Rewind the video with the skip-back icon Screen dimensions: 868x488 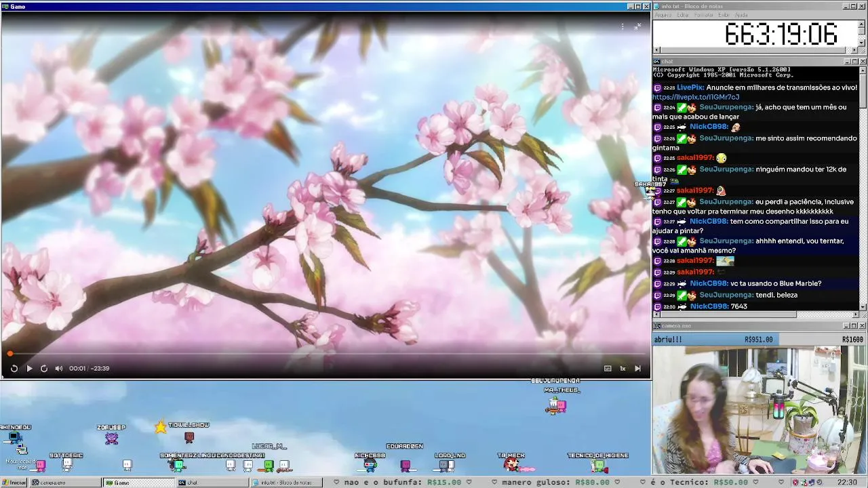tap(14, 369)
